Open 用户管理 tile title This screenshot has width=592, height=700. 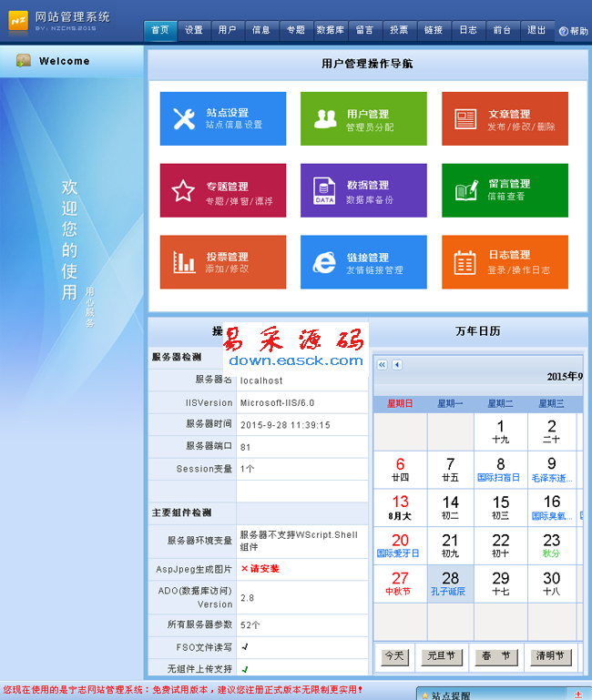pyautogui.click(x=368, y=115)
